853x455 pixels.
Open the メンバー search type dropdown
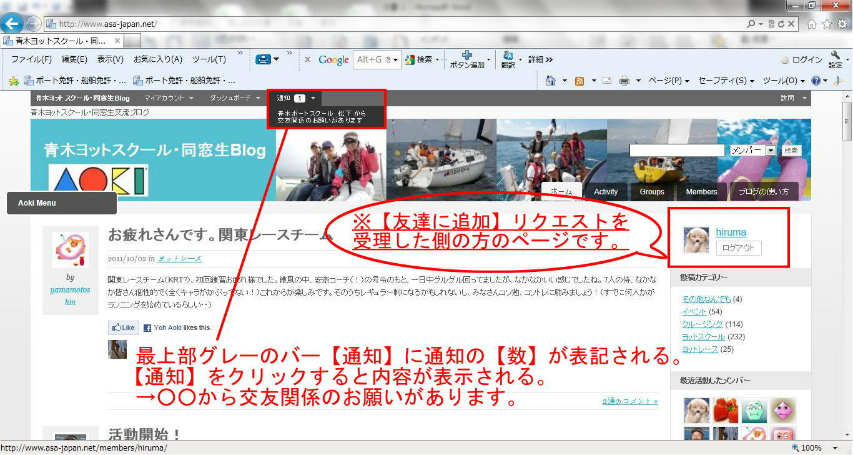pyautogui.click(x=752, y=150)
